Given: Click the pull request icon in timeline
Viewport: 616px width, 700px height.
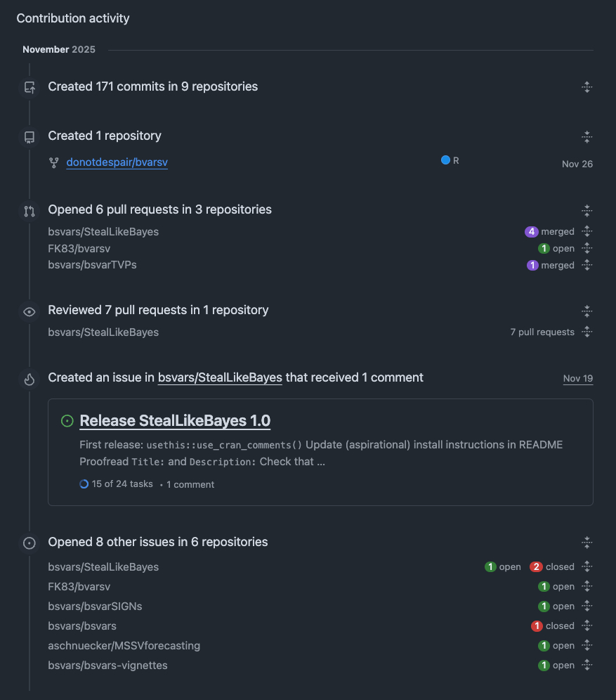Looking at the screenshot, I should coord(30,210).
